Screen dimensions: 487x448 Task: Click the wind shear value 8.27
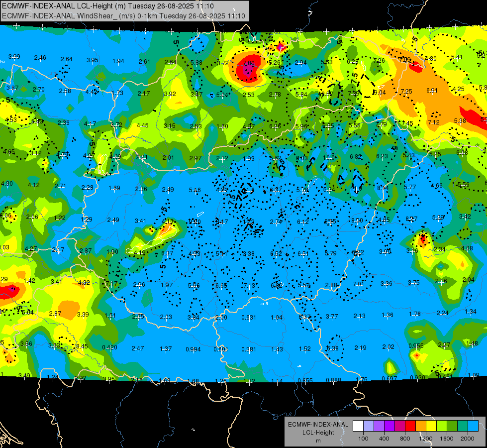click(x=411, y=219)
